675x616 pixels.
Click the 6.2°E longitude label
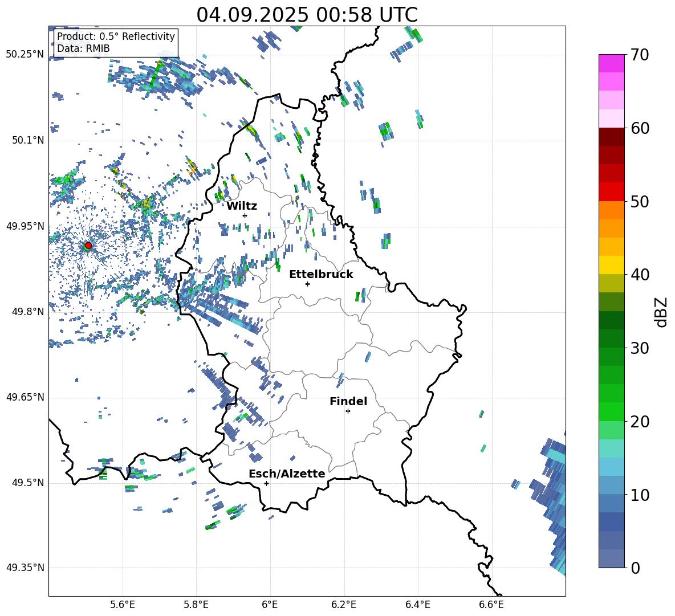point(344,605)
